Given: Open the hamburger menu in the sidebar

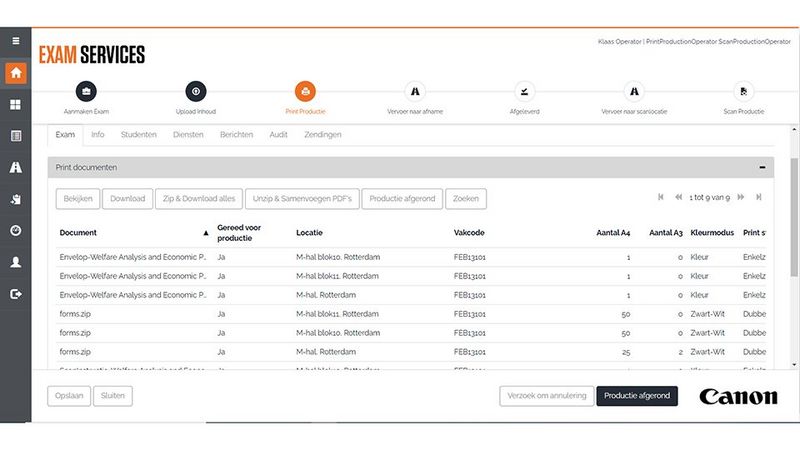Looking at the screenshot, I should click(15, 41).
